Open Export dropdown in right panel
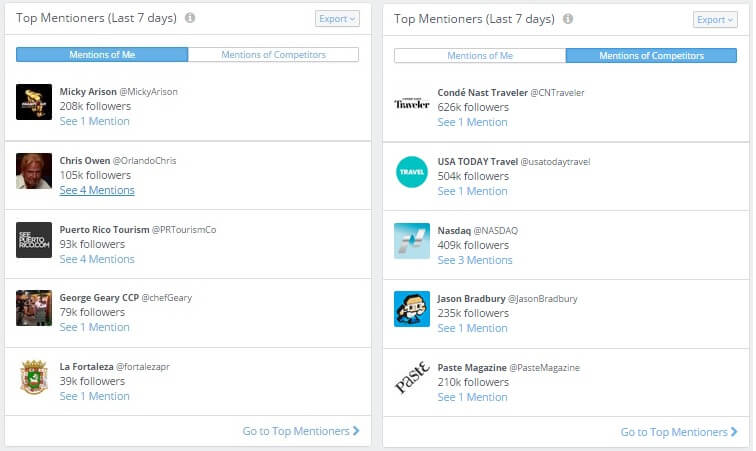Screen dimensions: 756x451 715,20
